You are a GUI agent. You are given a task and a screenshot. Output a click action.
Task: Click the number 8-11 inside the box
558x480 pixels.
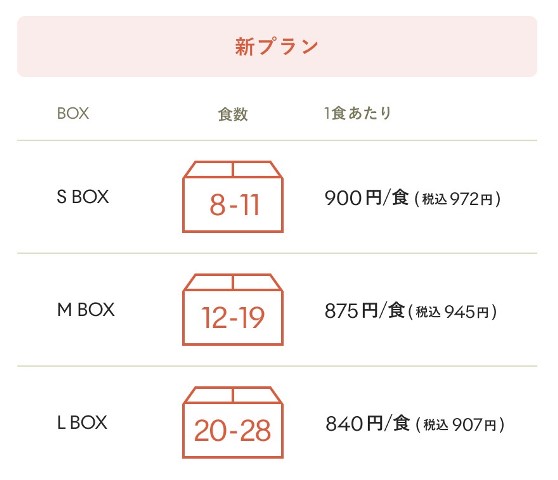(x=234, y=205)
